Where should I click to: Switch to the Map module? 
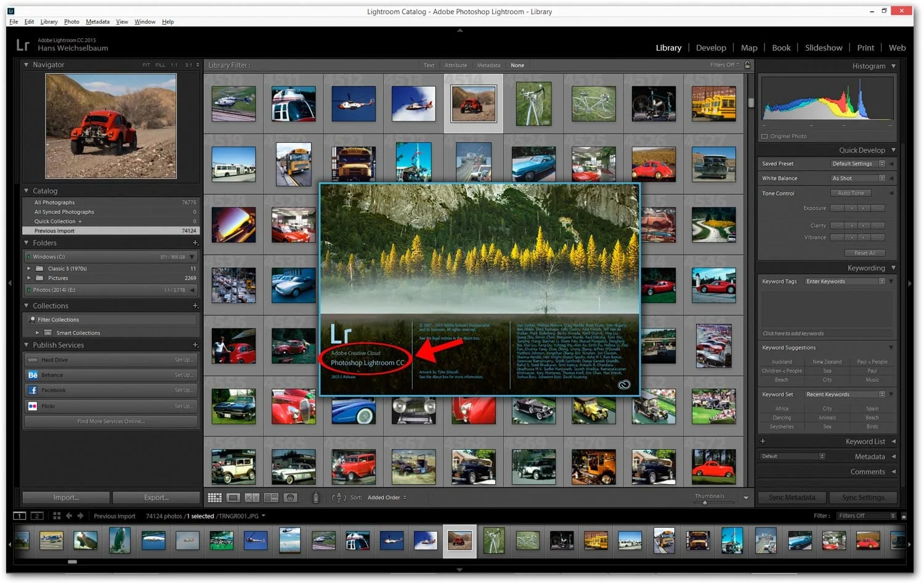[749, 48]
